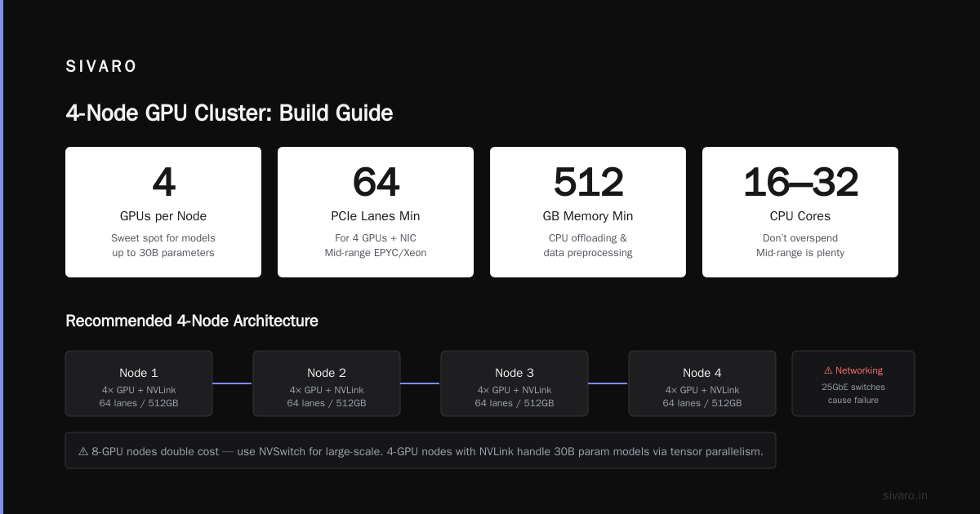Select the '4-Node GPU Cluster: Build Guide' title
This screenshot has width=980, height=514.
(229, 113)
